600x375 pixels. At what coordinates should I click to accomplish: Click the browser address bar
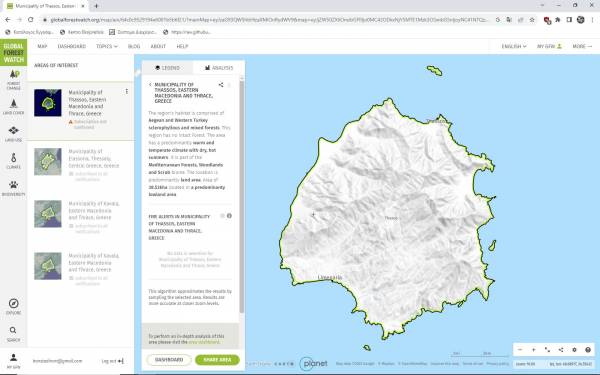pyautogui.click(x=268, y=20)
